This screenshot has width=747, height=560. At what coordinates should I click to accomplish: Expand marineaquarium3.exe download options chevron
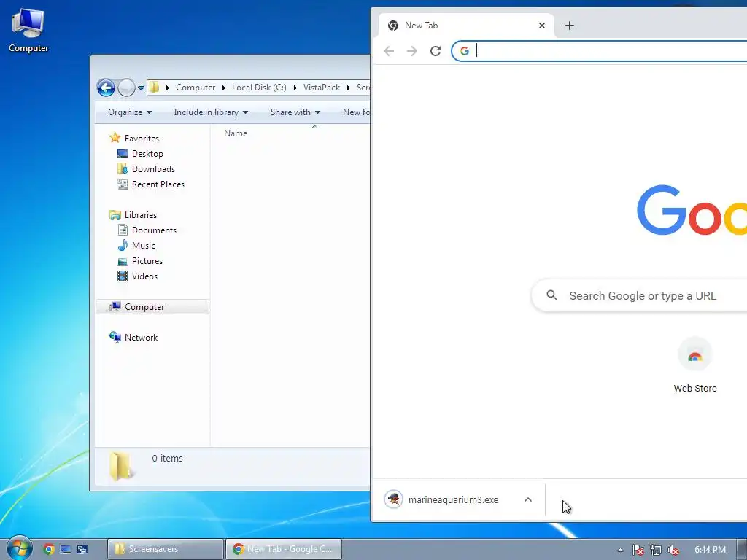click(x=528, y=499)
